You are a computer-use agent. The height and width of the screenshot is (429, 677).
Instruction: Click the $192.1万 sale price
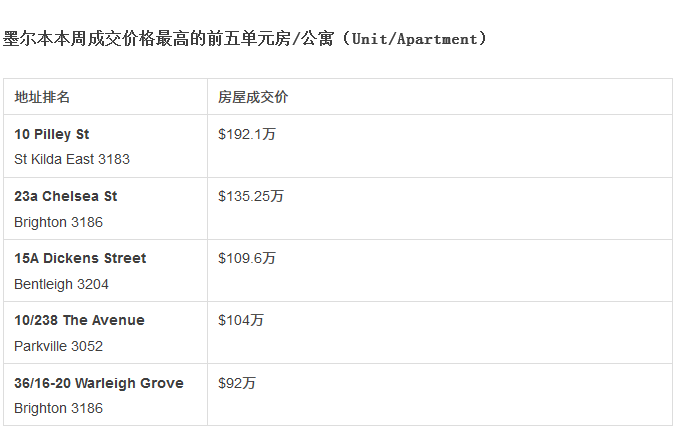(x=247, y=134)
